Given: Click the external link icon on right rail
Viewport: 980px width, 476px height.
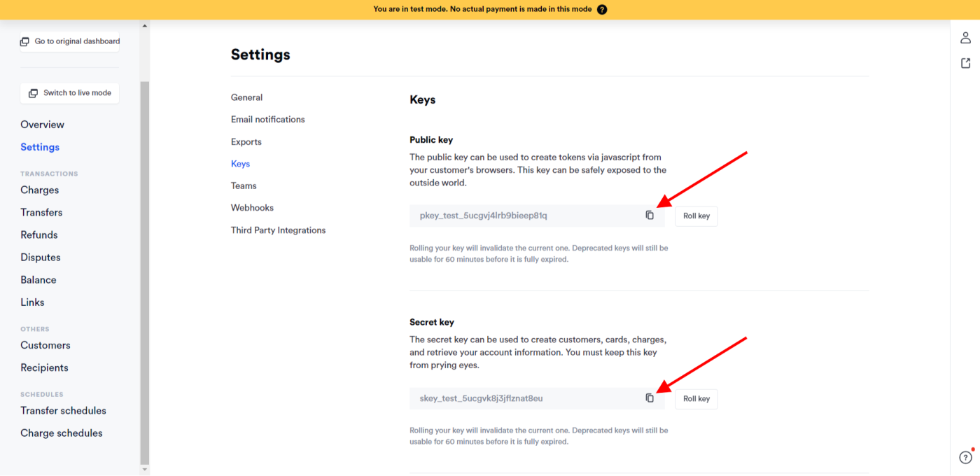Looking at the screenshot, I should point(965,64).
